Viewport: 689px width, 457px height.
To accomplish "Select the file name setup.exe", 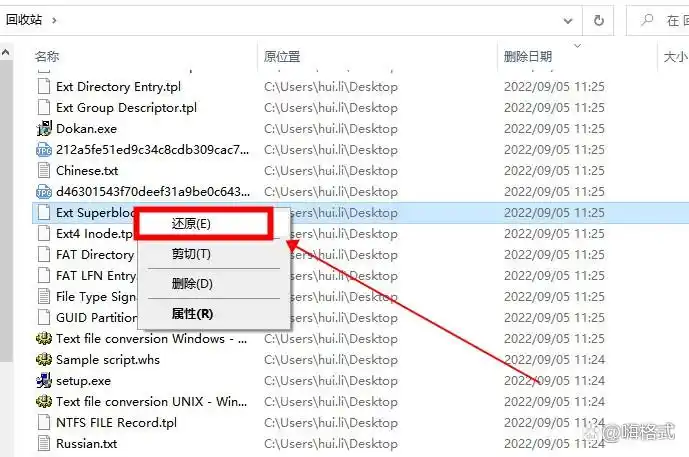I will (83, 381).
